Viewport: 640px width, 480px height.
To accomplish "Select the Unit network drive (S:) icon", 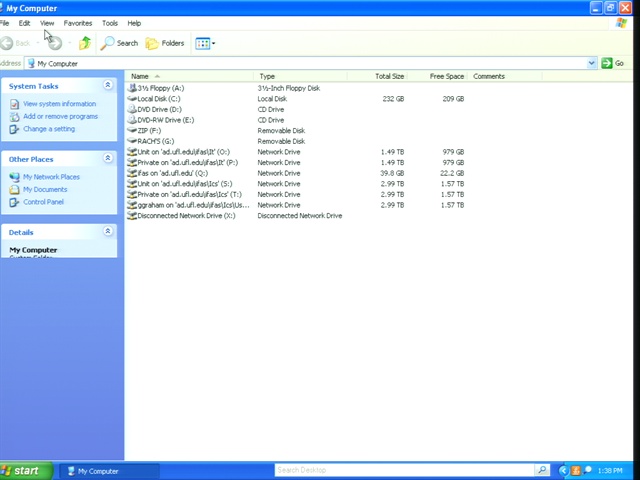I will 132,183.
